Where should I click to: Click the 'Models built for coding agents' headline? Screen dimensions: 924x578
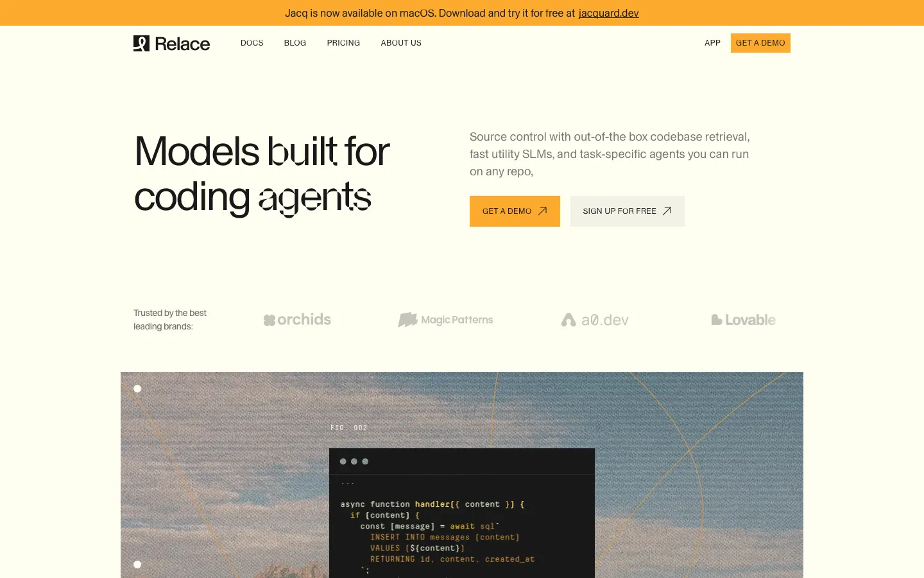click(262, 174)
